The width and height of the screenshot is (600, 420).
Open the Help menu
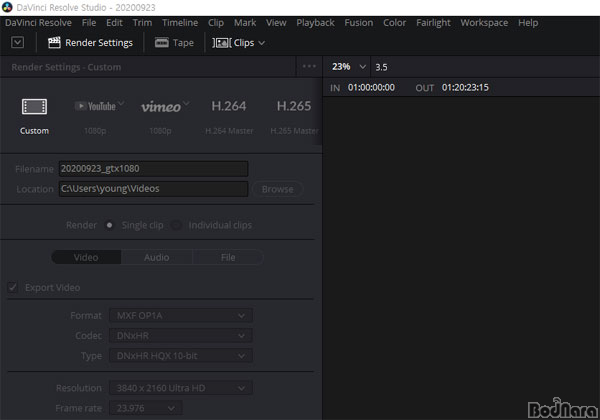click(x=528, y=23)
